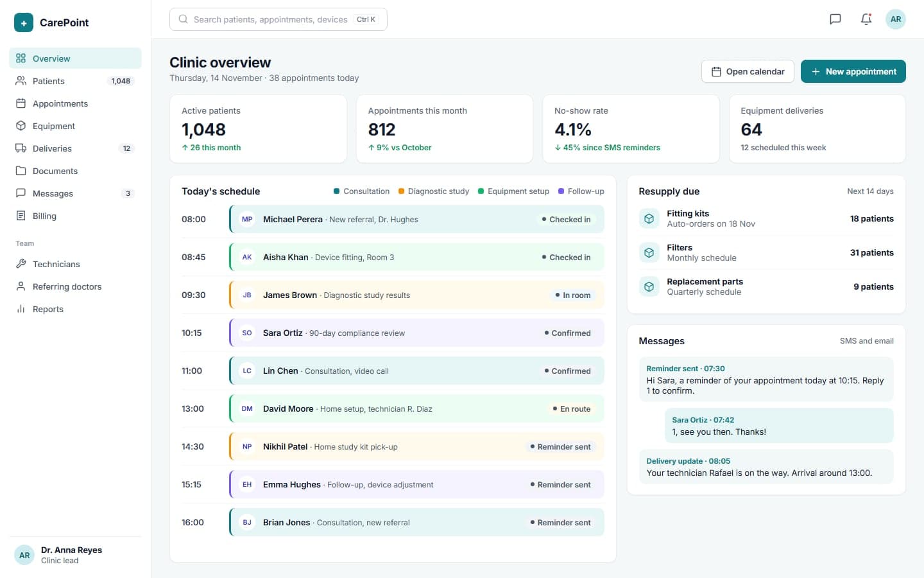Click the Diagnostic study legend color dot
Image resolution: width=924 pixels, height=578 pixels.
pyautogui.click(x=401, y=191)
